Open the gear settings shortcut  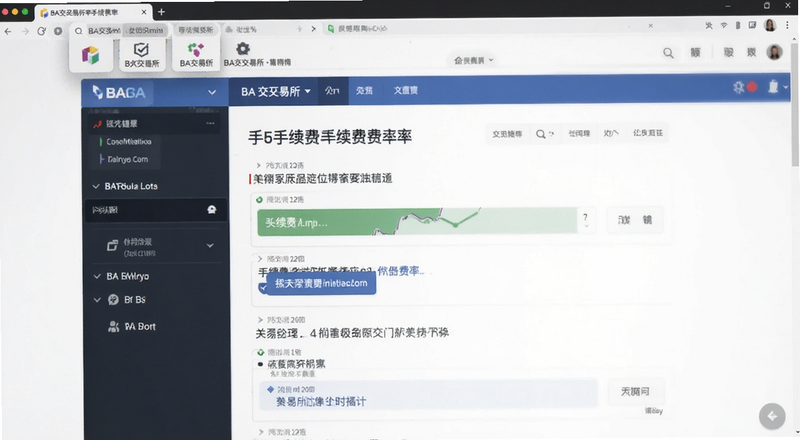click(243, 49)
